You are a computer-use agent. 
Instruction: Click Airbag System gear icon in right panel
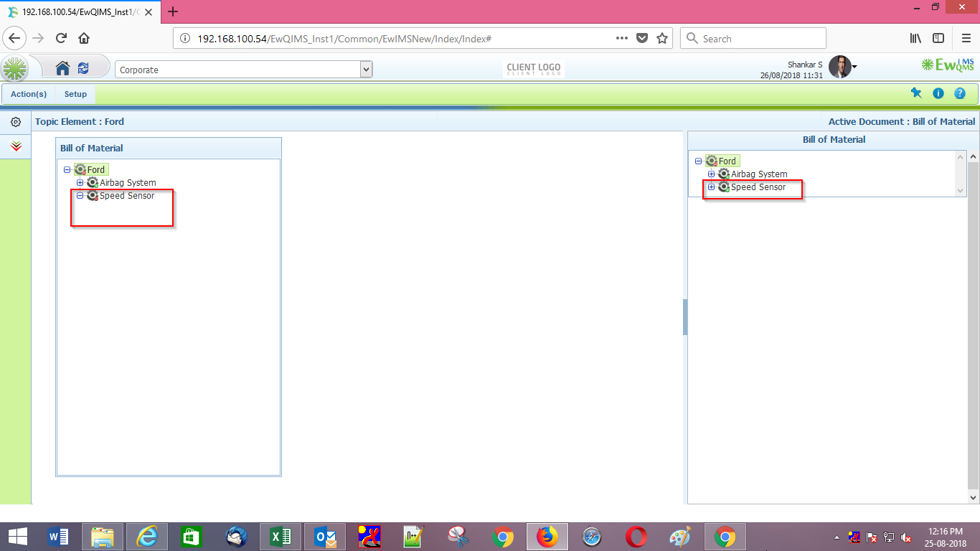click(x=724, y=174)
